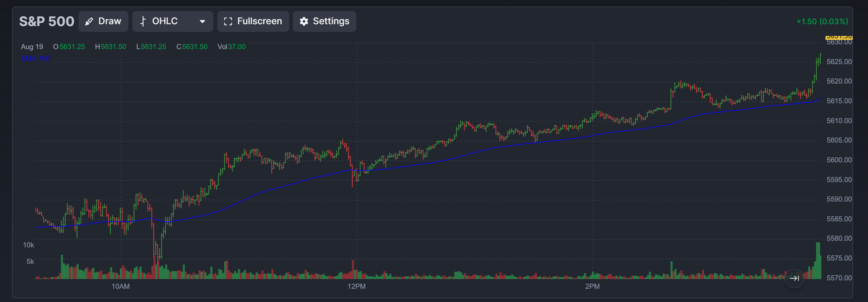Click the Open value 5631.25
Image resolution: width=868 pixels, height=302 pixels.
(x=72, y=47)
